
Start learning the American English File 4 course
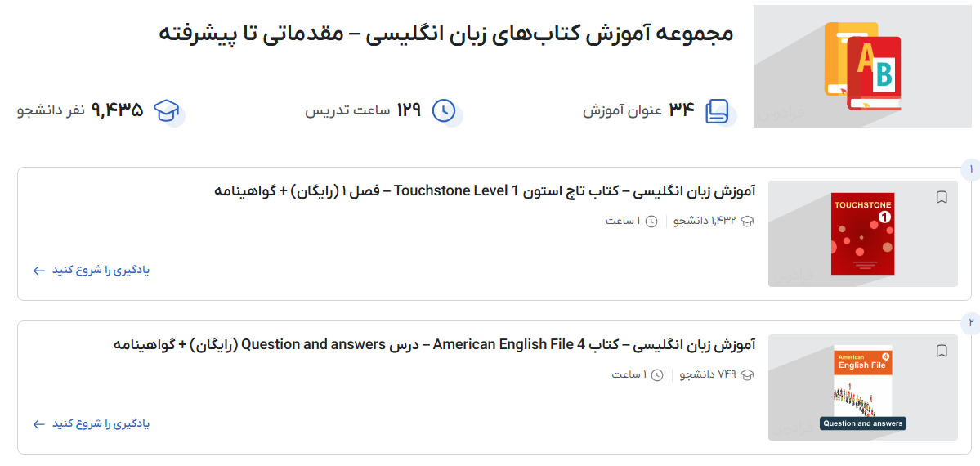[x=101, y=424]
